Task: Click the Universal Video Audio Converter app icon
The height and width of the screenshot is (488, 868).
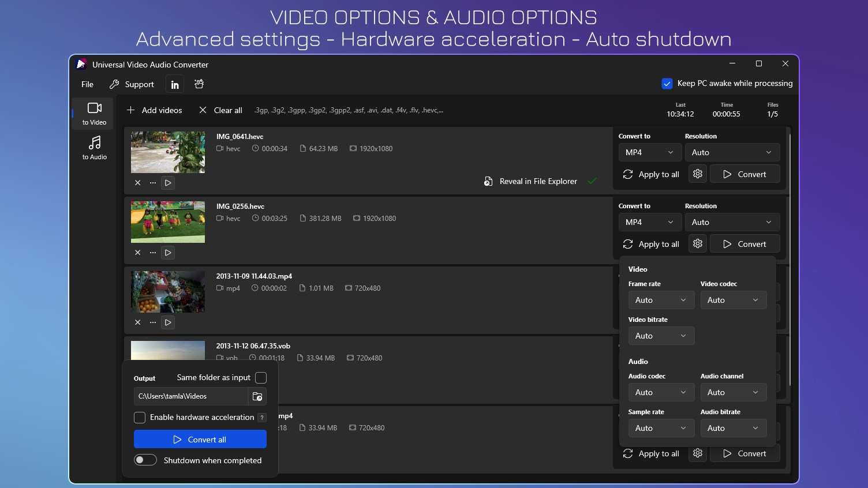Action: [x=81, y=64]
